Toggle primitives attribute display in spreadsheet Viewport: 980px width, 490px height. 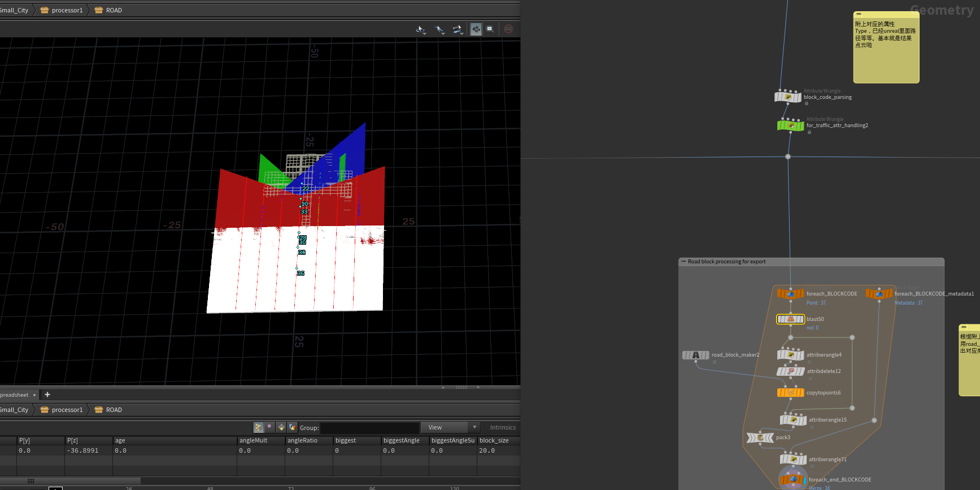(281, 427)
